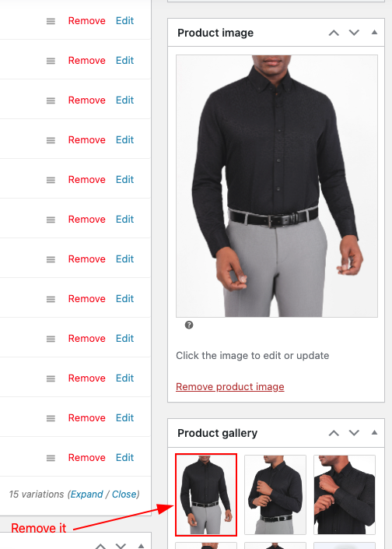Viewport: 392px width, 549px height.
Task: Collapse the Product image panel with the triangle toggle
Action: point(374,32)
